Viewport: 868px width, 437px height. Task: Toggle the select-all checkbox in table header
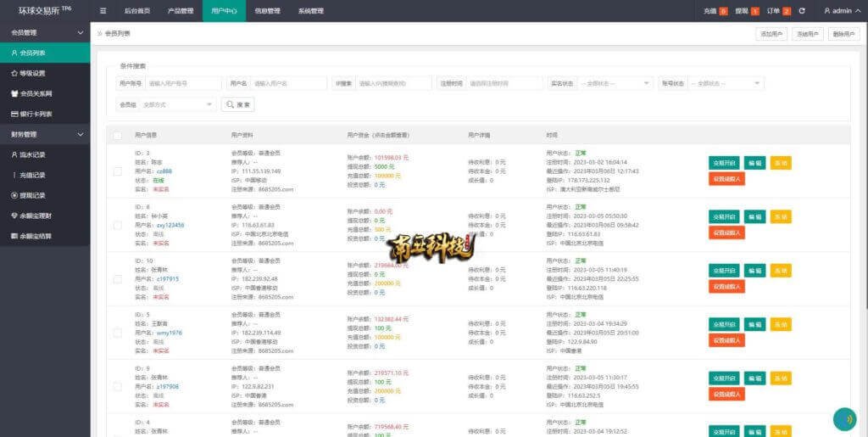point(117,135)
